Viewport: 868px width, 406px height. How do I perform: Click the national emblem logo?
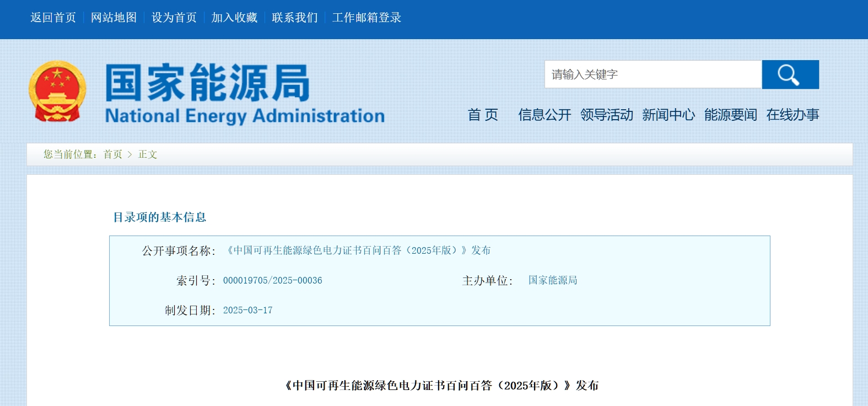click(57, 92)
